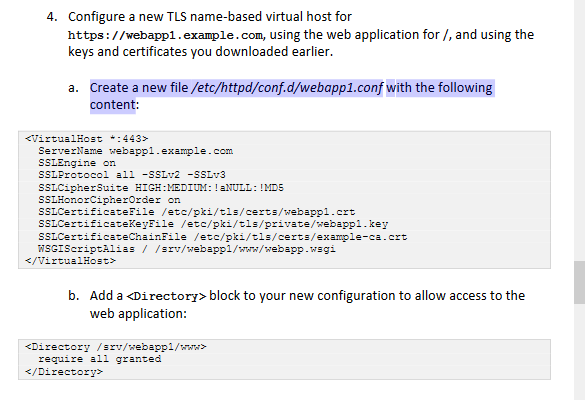This screenshot has height=400, width=585.
Task: Click the SSLCertificateChainFile line
Action: pyautogui.click(x=223, y=237)
